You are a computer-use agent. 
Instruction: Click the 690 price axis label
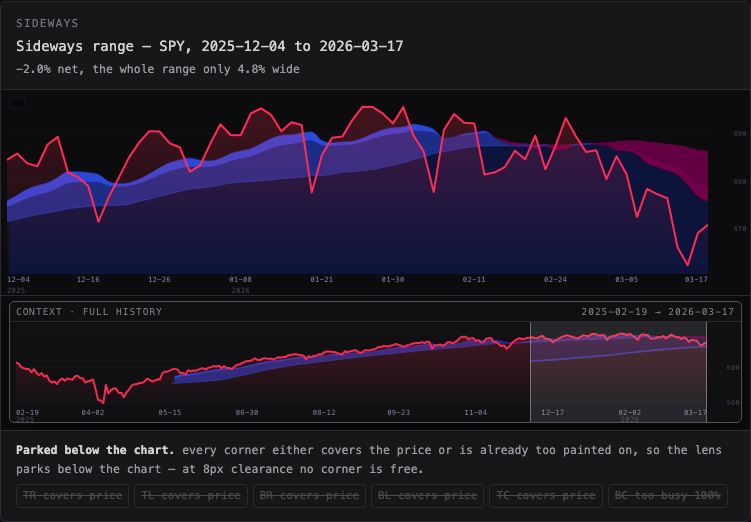click(x=740, y=134)
